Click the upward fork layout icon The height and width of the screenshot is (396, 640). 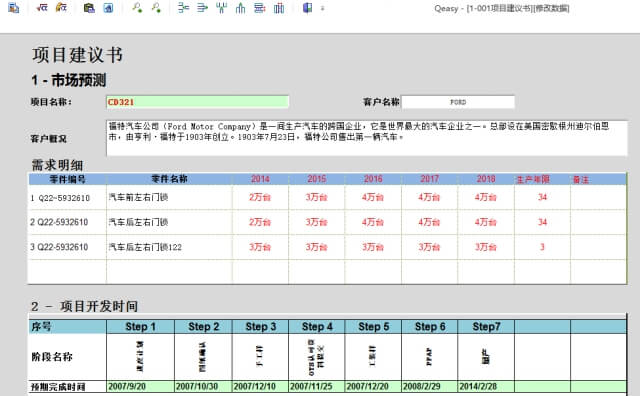(x=240, y=8)
